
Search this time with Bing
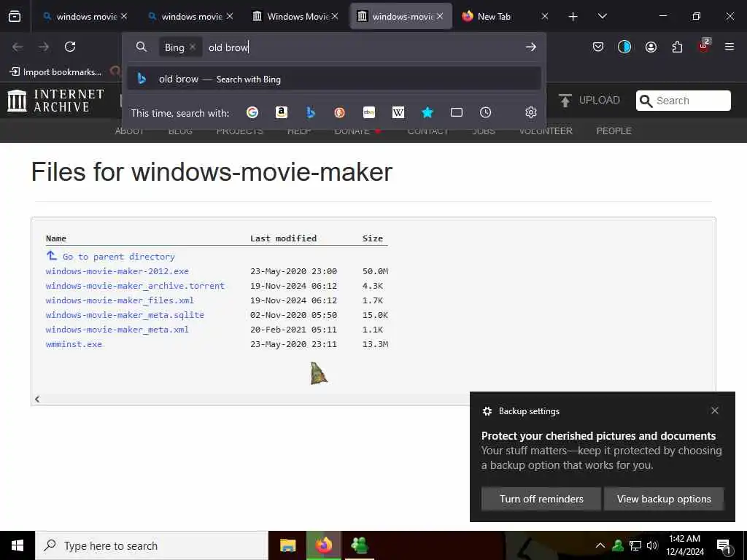[311, 112]
